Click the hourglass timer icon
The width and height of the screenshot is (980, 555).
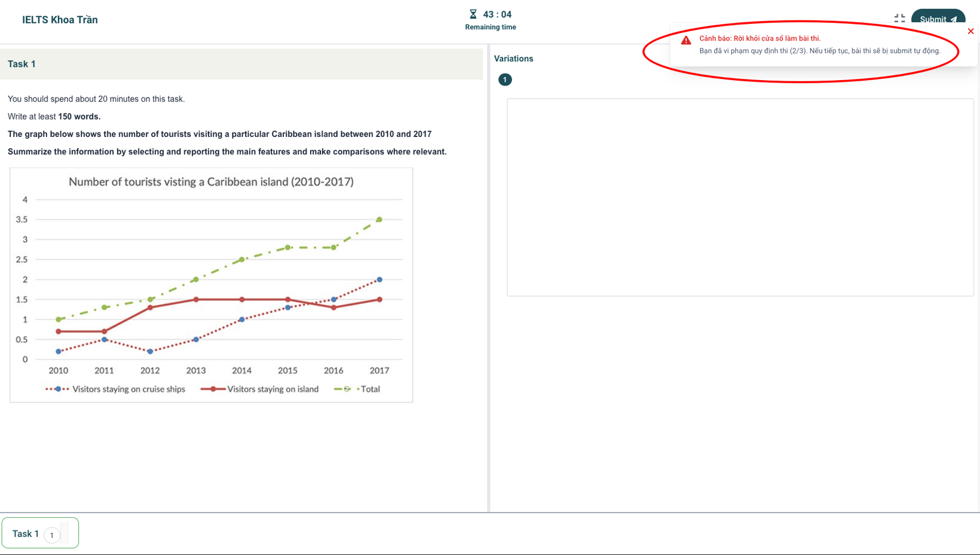473,14
